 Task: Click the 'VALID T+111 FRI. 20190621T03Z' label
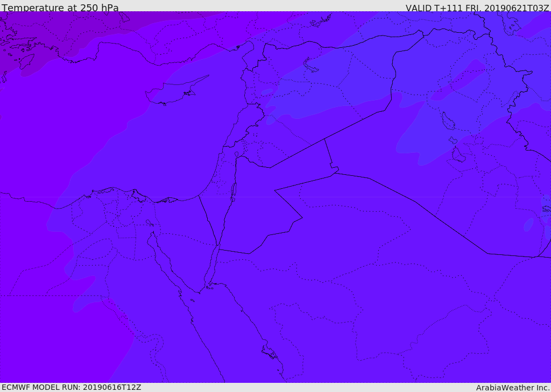click(477, 8)
